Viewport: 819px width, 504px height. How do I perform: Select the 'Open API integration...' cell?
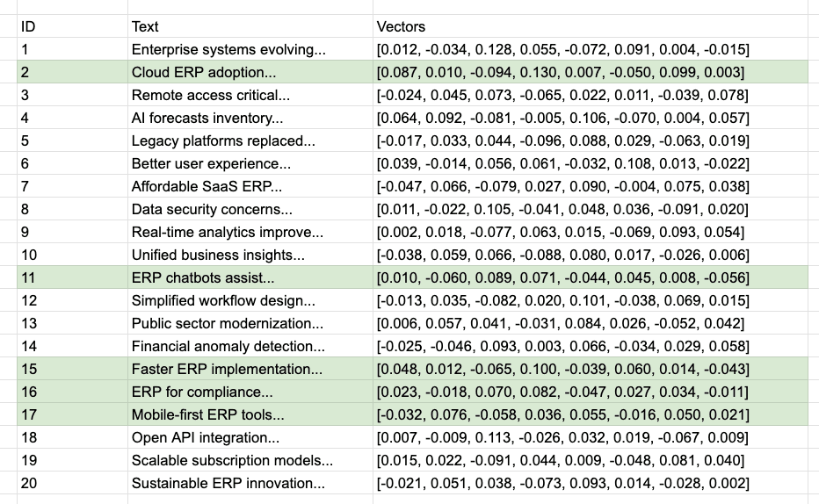tap(206, 437)
